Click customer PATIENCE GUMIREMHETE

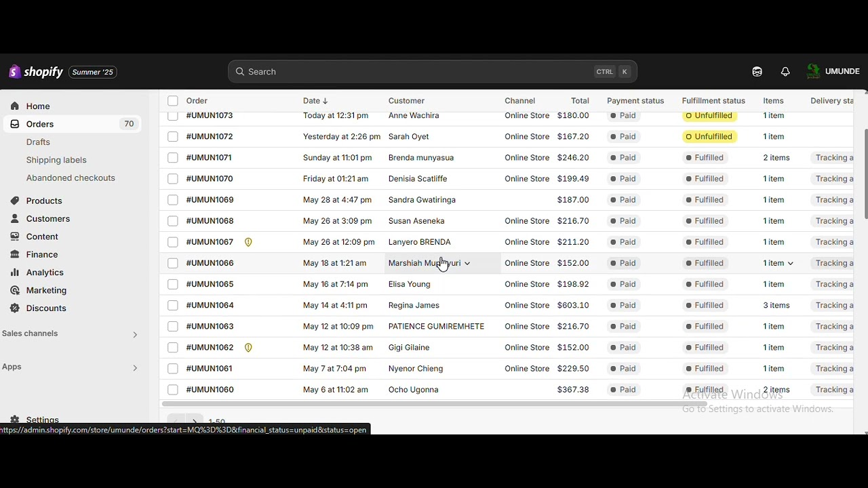[x=436, y=326]
